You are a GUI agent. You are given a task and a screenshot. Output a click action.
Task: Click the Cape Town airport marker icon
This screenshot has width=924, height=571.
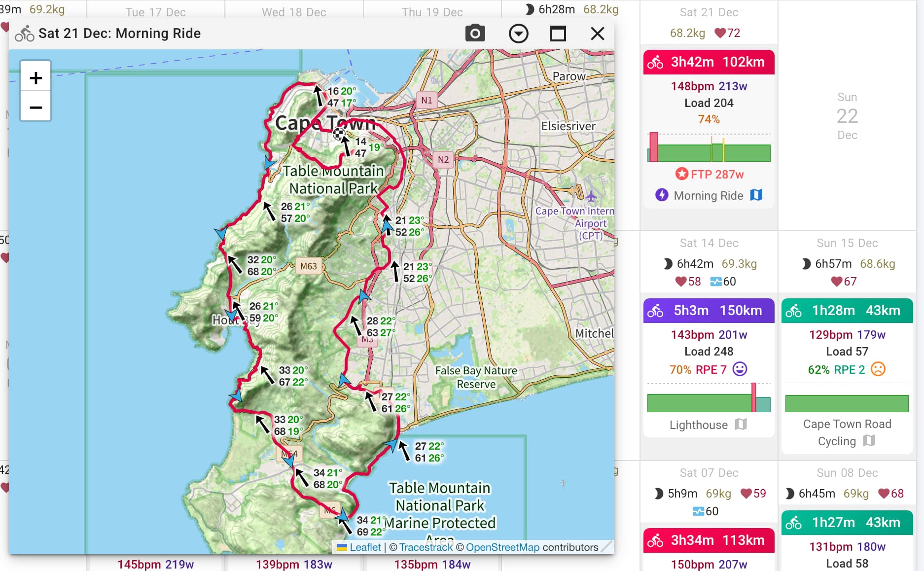[591, 196]
